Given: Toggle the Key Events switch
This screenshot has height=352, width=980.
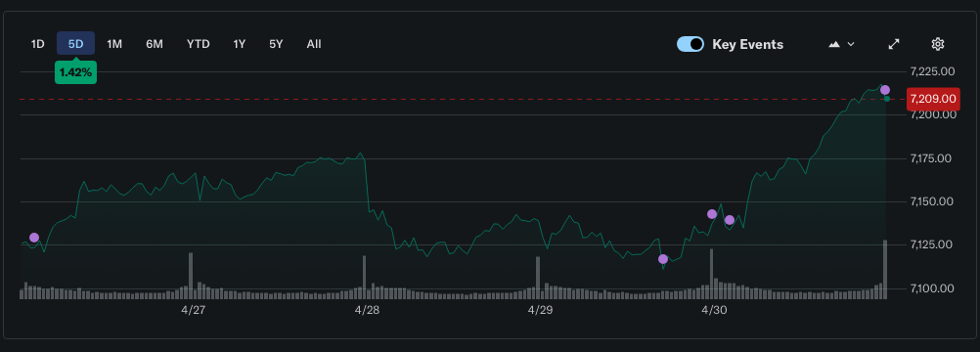Looking at the screenshot, I should (690, 44).
